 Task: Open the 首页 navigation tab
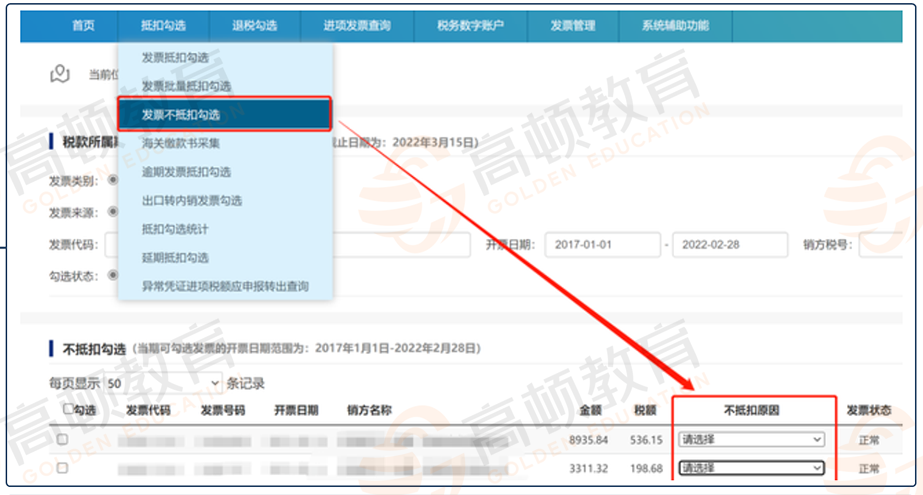coord(84,26)
